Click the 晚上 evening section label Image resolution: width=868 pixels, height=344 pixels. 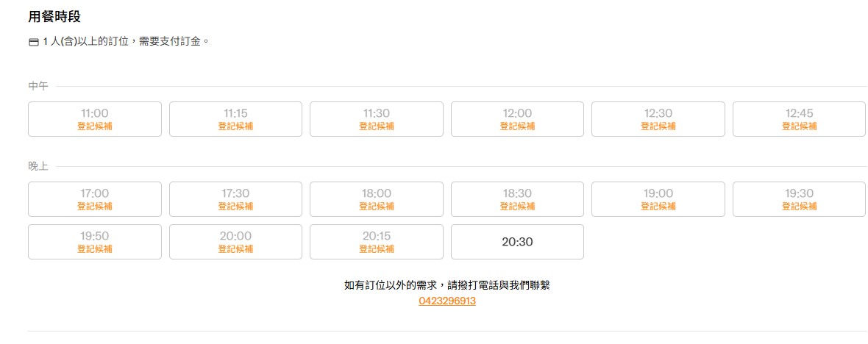click(x=38, y=166)
